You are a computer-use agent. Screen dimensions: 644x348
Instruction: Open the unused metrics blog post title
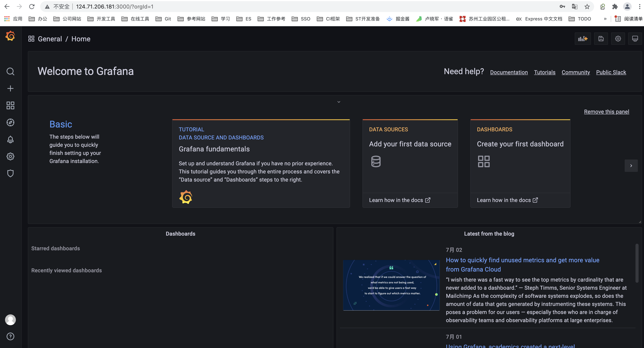523,265
